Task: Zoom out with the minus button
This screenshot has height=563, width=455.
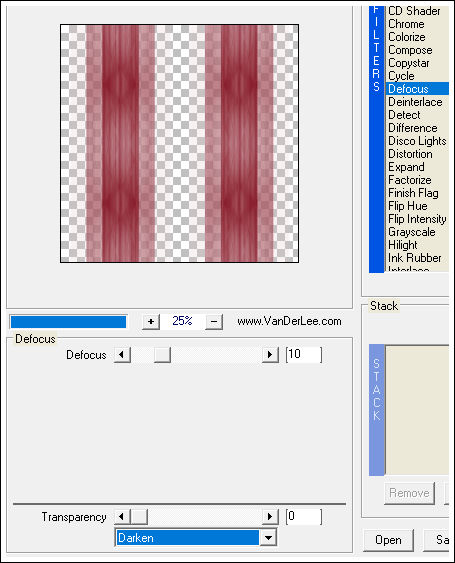Action: click(x=214, y=321)
